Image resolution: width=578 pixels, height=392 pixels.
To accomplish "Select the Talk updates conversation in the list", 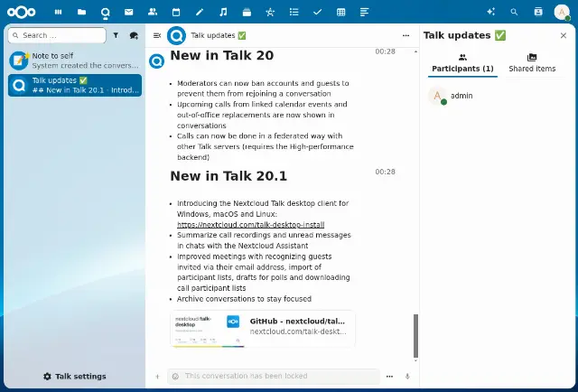I will point(75,85).
